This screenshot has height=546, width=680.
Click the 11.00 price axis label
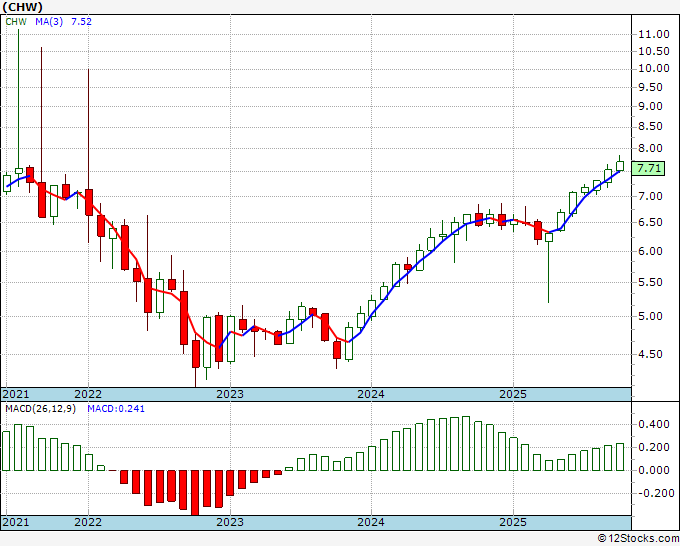[x=654, y=34]
